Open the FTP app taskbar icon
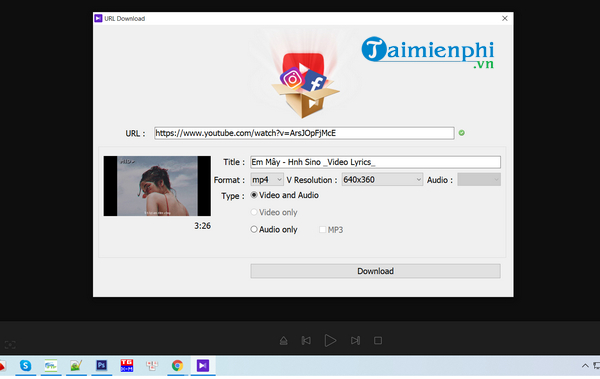 tap(51, 366)
